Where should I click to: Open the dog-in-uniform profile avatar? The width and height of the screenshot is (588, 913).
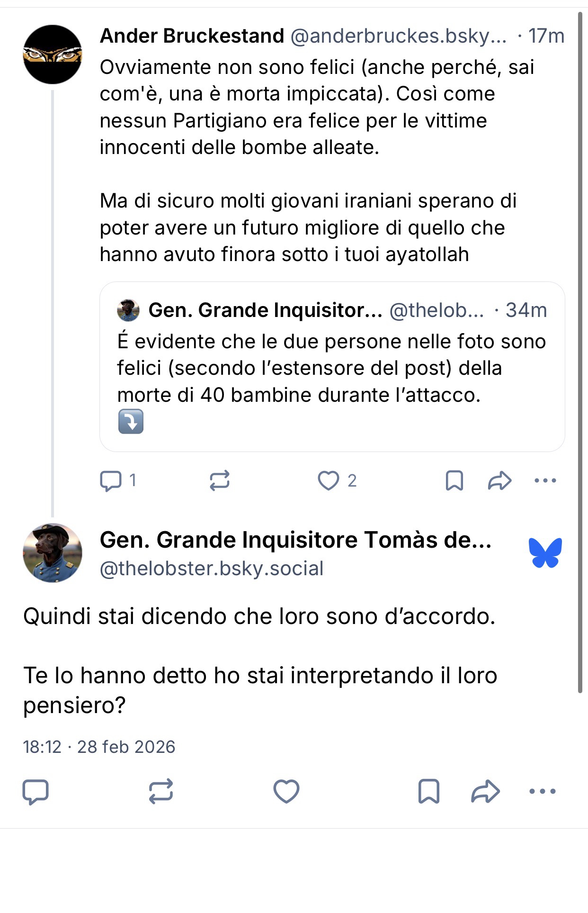pyautogui.click(x=53, y=553)
